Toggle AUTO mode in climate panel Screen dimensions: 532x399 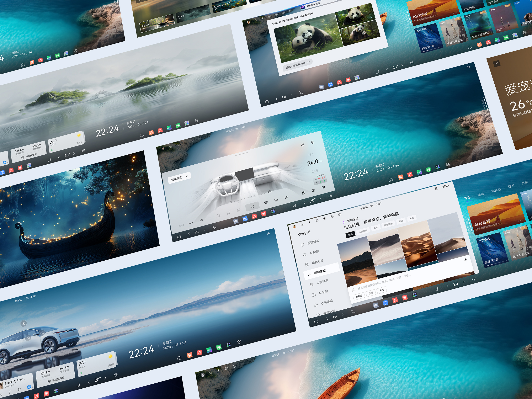(x=191, y=223)
